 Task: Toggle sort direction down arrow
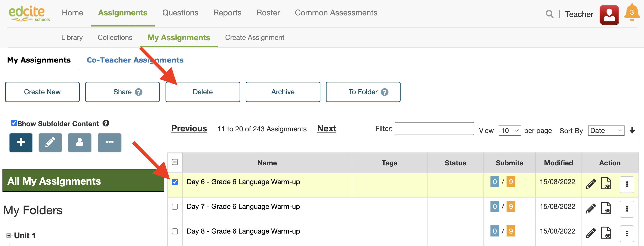point(632,130)
